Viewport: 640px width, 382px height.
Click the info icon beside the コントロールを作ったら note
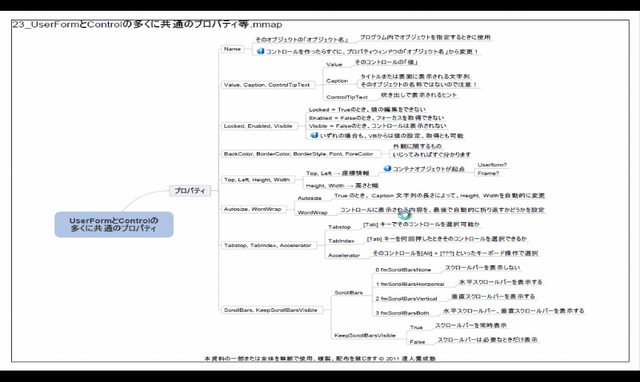[260, 51]
